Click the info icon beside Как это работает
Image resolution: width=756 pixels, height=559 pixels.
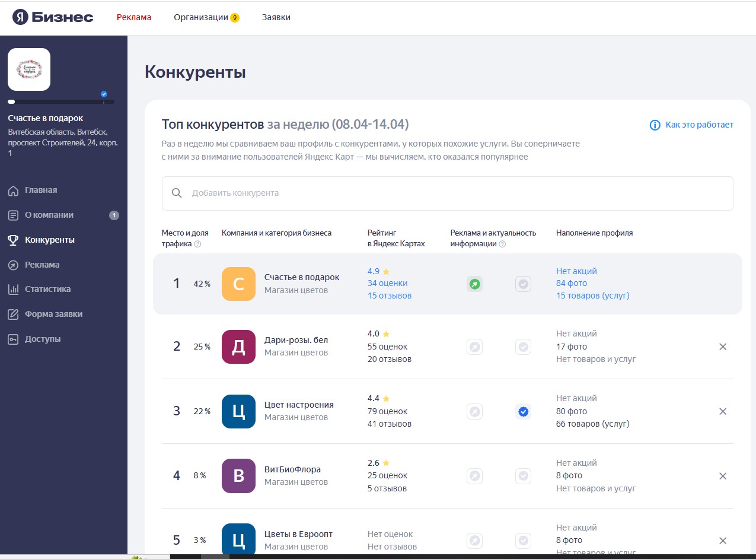click(x=655, y=125)
